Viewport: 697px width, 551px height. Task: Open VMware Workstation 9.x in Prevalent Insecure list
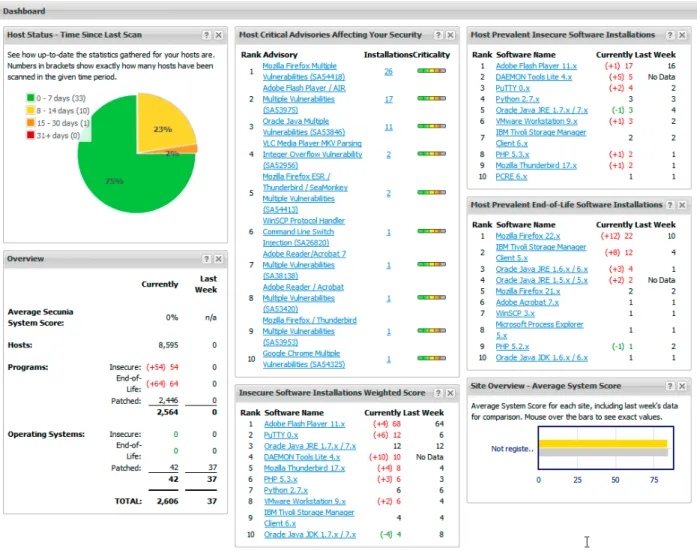(x=537, y=121)
